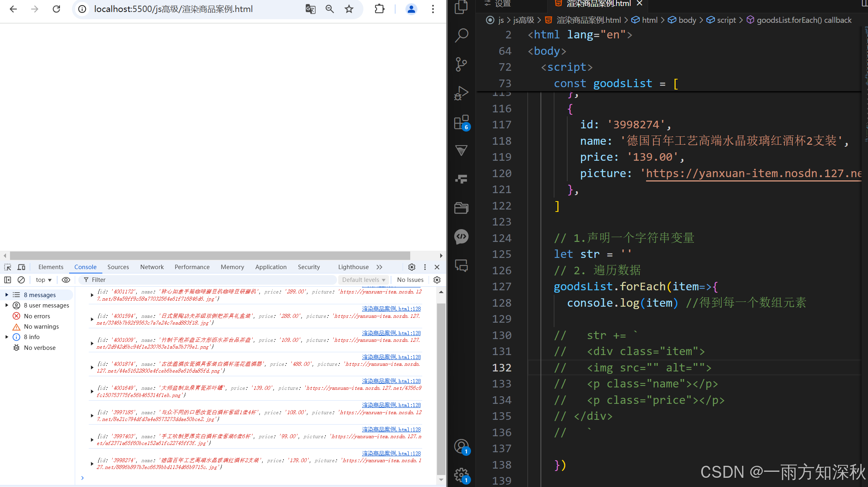Image resolution: width=868 pixels, height=487 pixels.
Task: Open the Source Control view
Action: click(x=461, y=64)
